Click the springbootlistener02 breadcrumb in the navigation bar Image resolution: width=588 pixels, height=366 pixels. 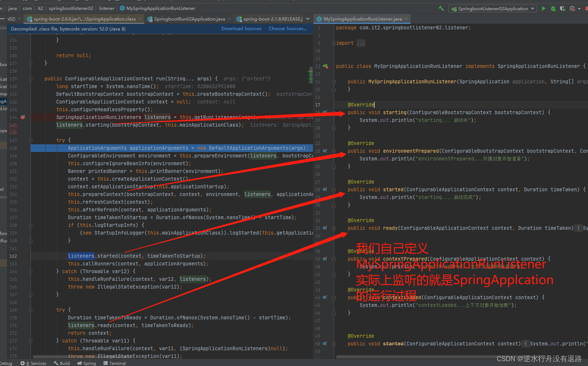click(x=71, y=8)
